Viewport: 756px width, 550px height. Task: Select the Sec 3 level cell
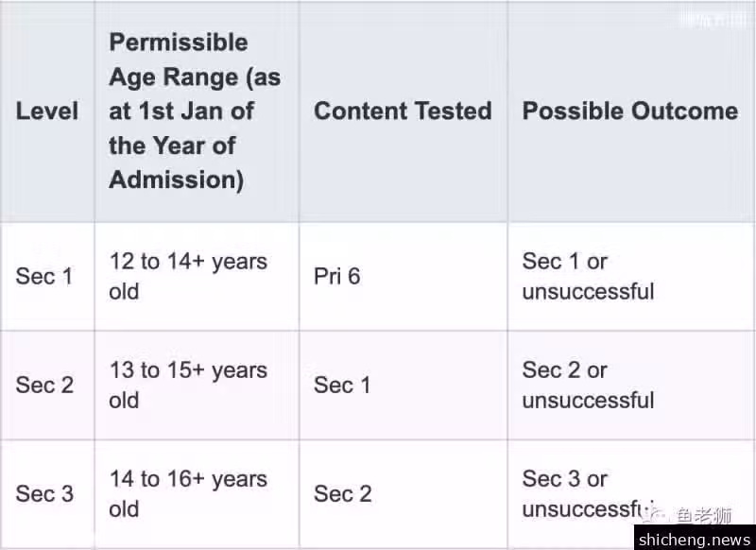[47, 494]
